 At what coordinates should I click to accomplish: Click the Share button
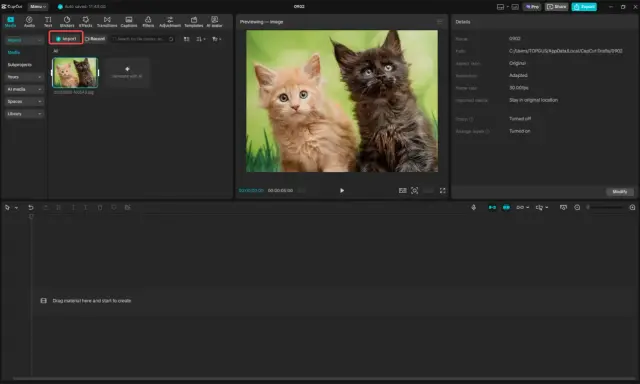pos(557,7)
